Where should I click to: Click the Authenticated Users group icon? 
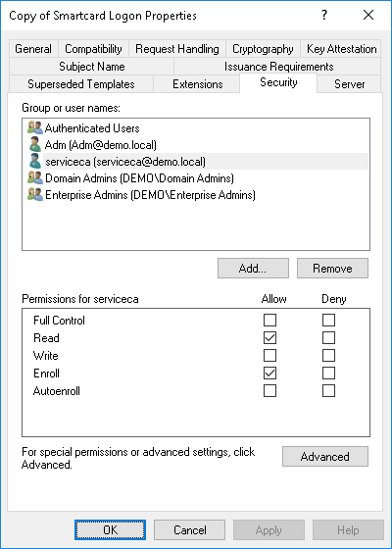(x=35, y=127)
